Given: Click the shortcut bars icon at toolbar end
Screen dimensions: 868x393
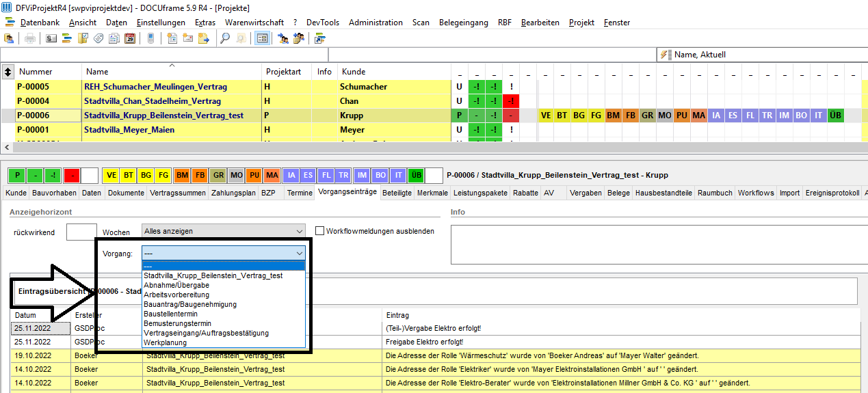Looking at the screenshot, I should (319, 38).
